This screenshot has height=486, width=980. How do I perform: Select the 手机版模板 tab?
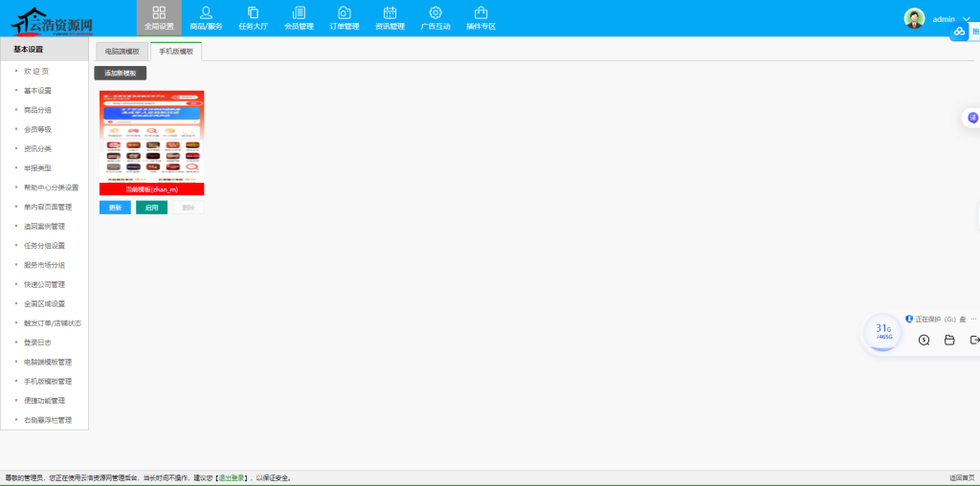176,52
